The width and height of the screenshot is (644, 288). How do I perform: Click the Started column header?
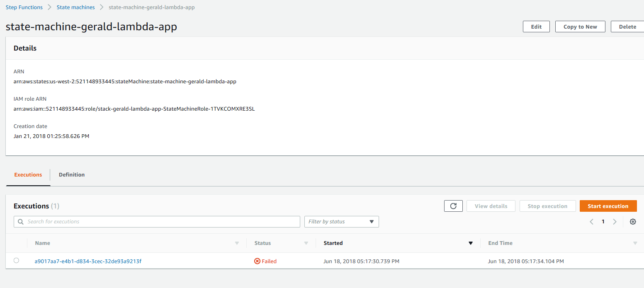[x=333, y=243]
